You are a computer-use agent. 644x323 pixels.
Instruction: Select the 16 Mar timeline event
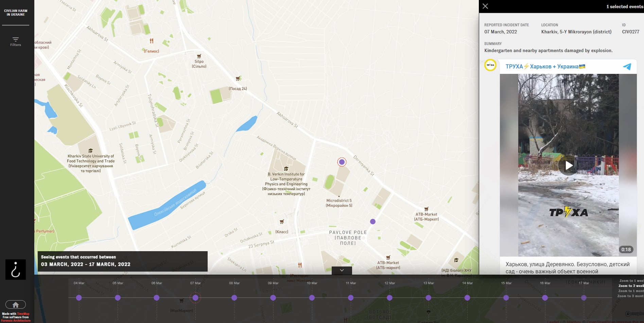pos(545,298)
